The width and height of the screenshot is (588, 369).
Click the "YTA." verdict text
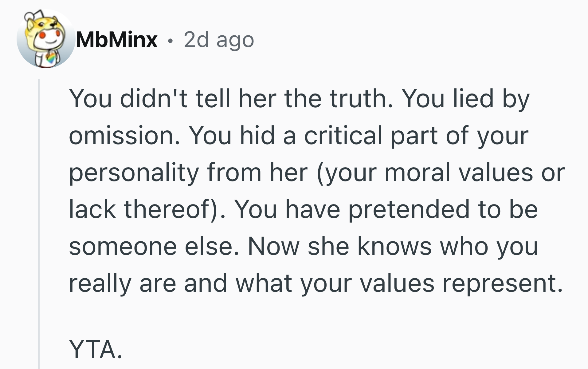96,350
